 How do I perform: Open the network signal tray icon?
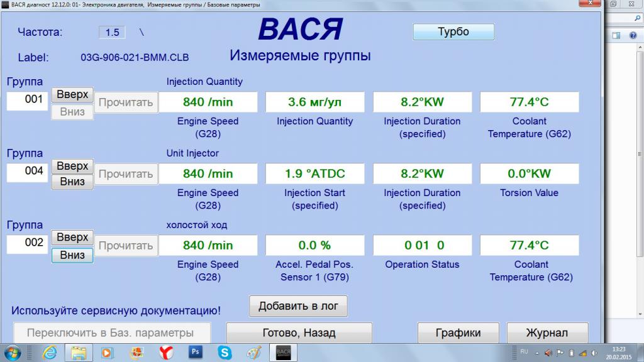[583, 353]
